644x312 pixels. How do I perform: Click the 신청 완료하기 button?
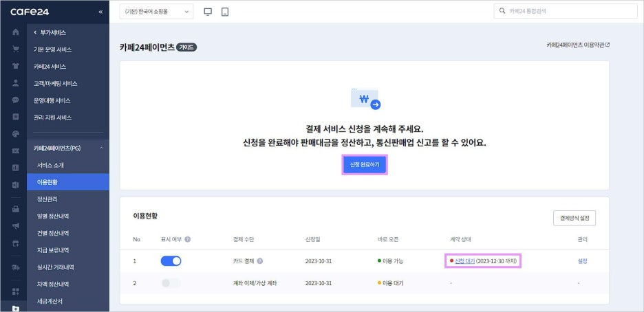[365, 164]
